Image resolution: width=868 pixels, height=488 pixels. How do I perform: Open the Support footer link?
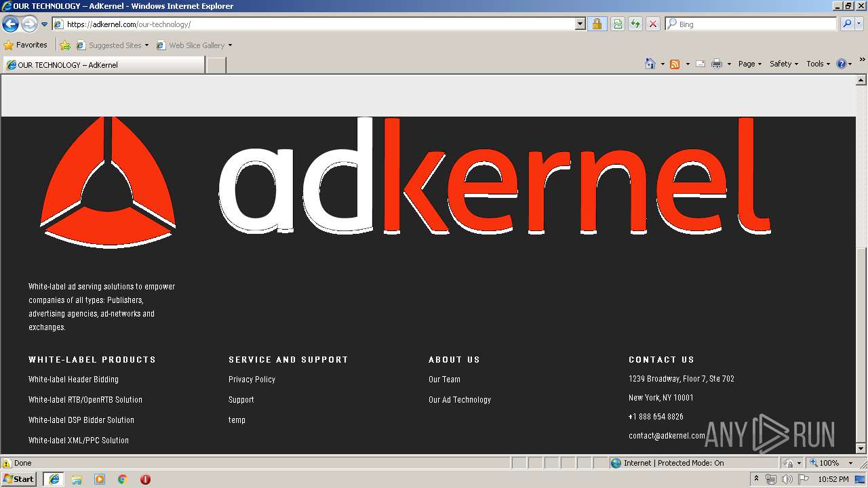241,400
